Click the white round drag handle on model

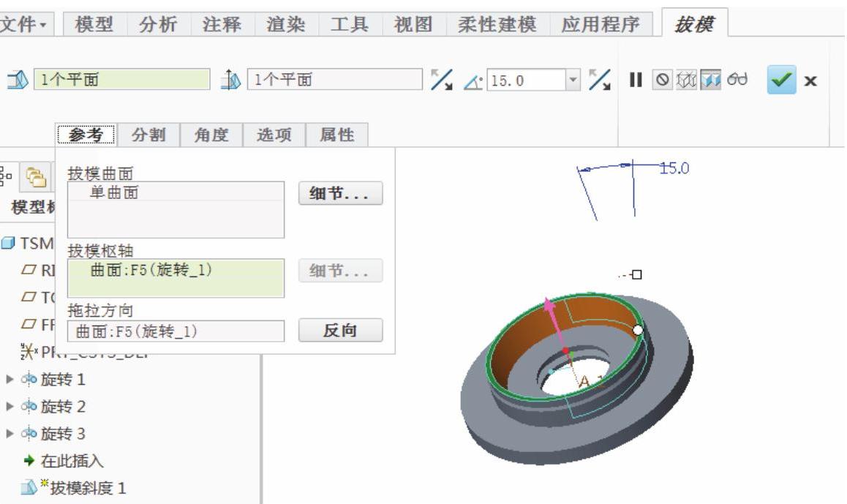click(x=638, y=329)
